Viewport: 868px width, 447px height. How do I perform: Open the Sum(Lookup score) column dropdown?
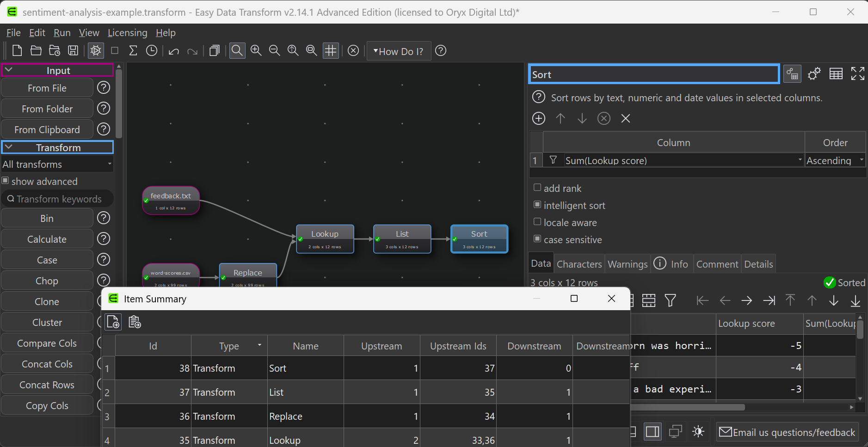click(x=684, y=160)
